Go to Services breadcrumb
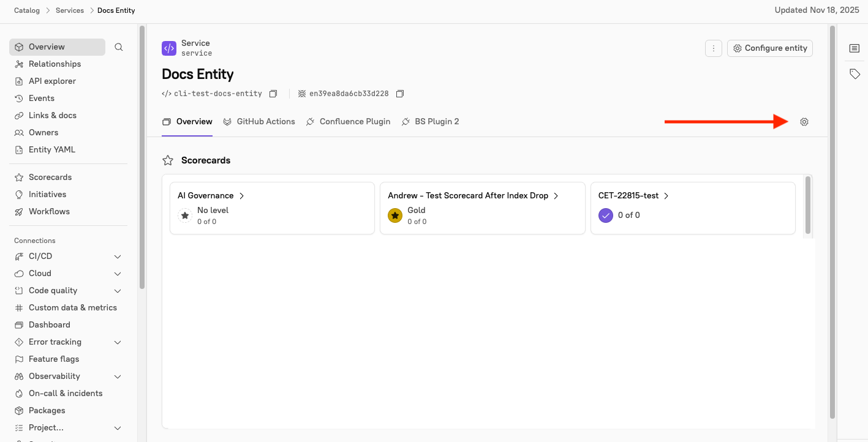This screenshot has width=868, height=442. pos(70,10)
